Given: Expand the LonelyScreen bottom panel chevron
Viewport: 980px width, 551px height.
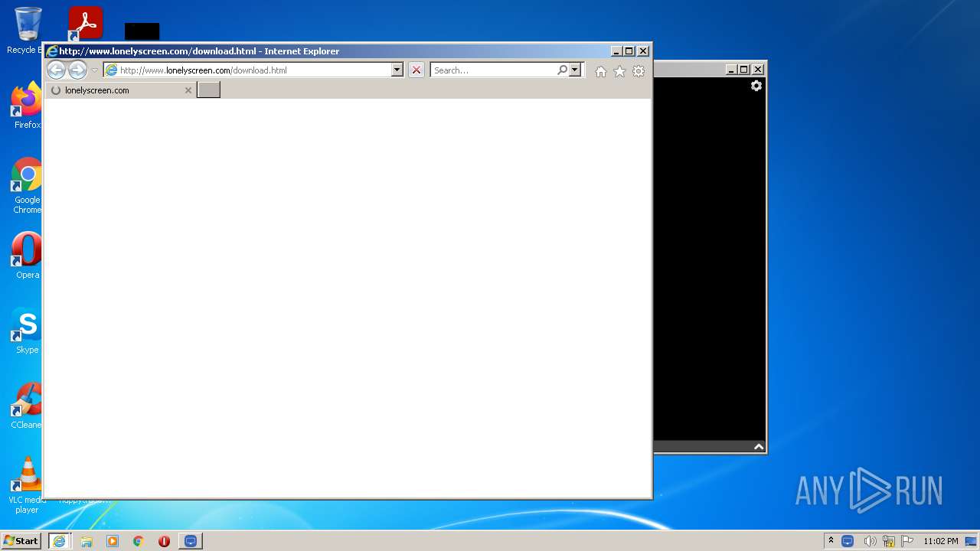Looking at the screenshot, I should pos(759,447).
